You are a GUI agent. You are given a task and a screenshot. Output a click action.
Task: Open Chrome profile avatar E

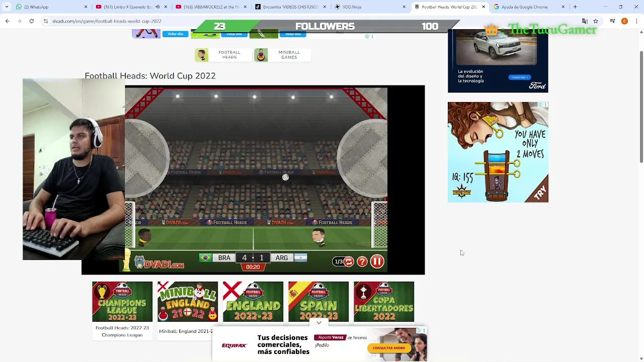[x=624, y=21]
